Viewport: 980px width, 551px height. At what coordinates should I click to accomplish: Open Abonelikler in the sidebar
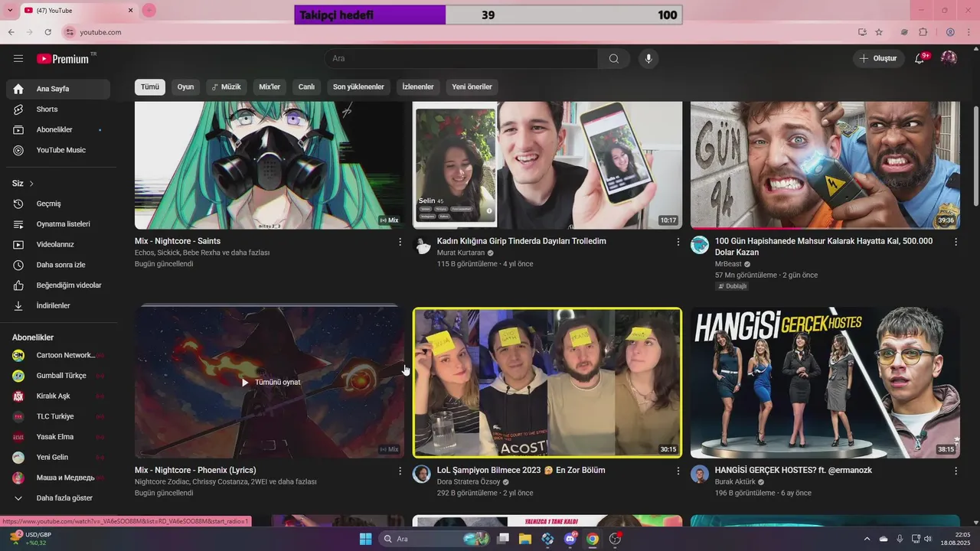[x=58, y=129]
